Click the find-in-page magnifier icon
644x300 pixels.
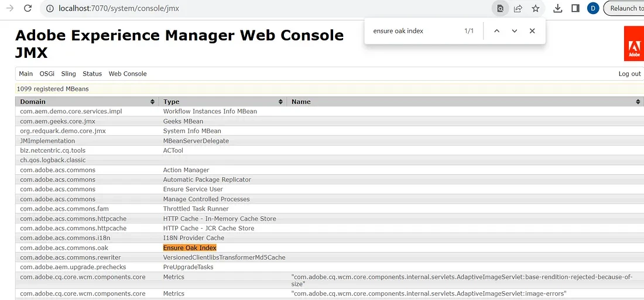point(500,8)
